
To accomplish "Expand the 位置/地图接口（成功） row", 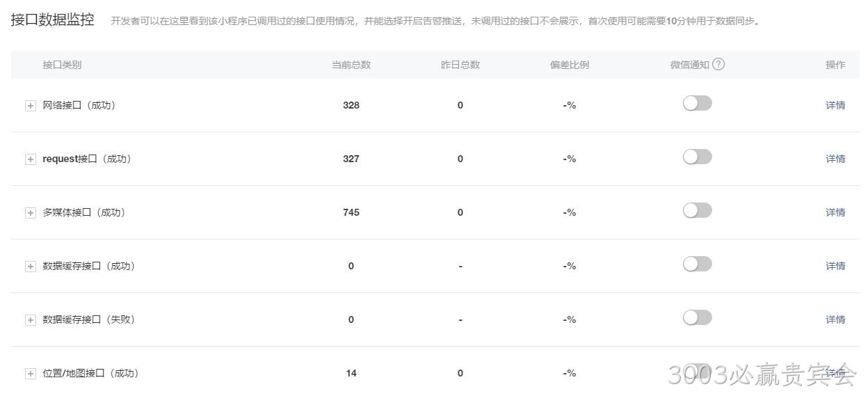I will coord(30,374).
